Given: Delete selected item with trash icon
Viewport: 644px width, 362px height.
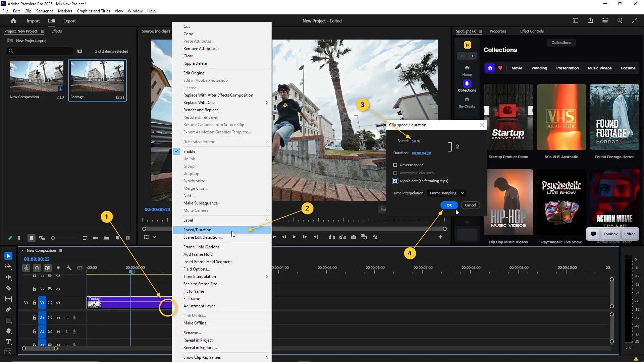Looking at the screenshot, I should click(x=128, y=238).
